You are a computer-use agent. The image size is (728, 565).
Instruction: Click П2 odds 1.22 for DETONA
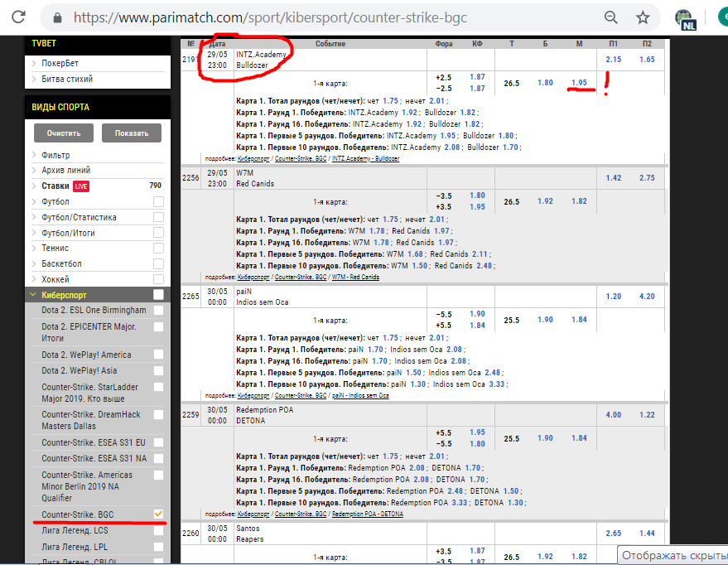click(x=647, y=414)
